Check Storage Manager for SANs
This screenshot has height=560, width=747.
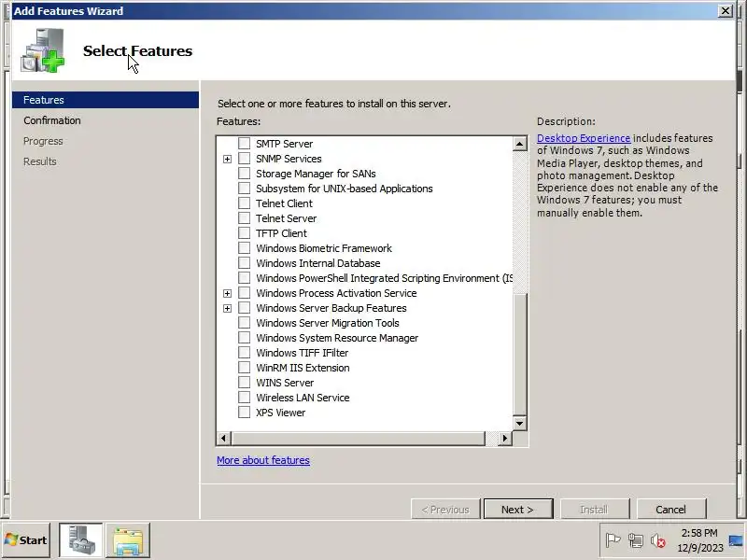click(x=244, y=174)
